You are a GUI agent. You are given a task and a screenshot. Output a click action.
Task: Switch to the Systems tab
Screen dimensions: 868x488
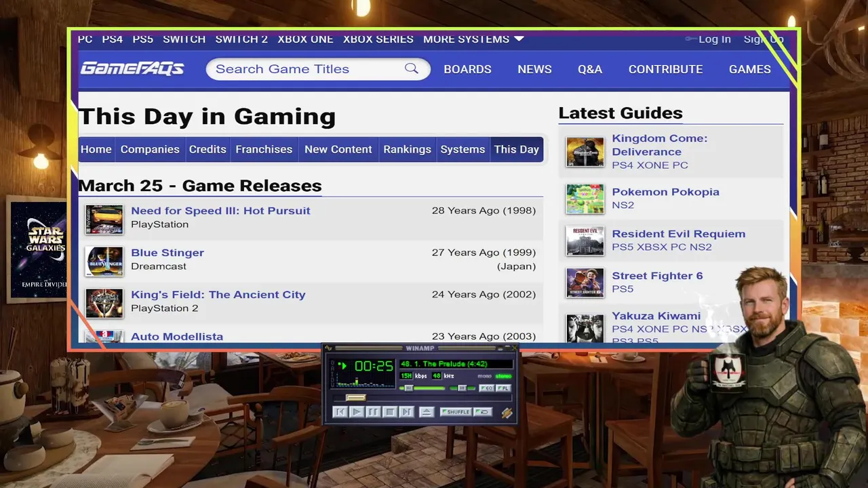pyautogui.click(x=462, y=149)
